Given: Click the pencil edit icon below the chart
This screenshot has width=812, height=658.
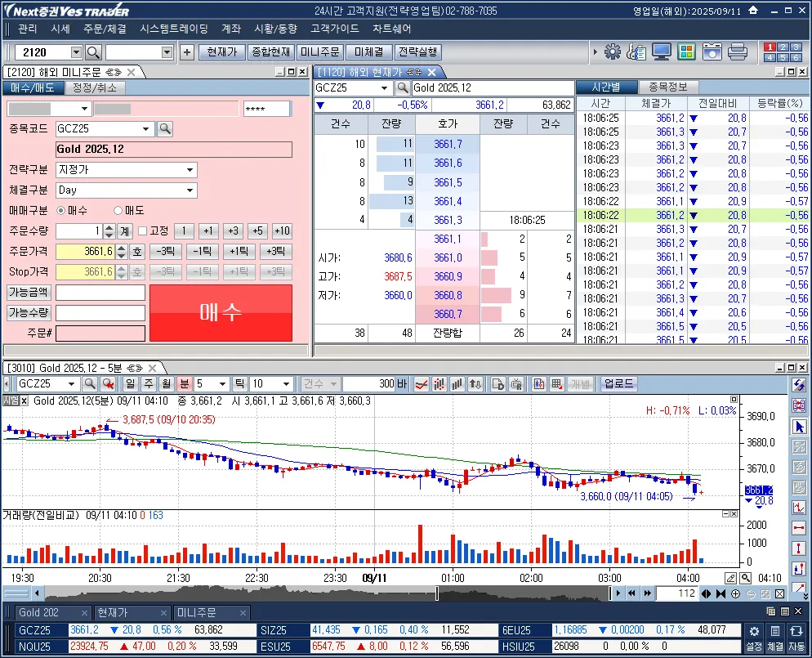Looking at the screenshot, I should [x=730, y=578].
